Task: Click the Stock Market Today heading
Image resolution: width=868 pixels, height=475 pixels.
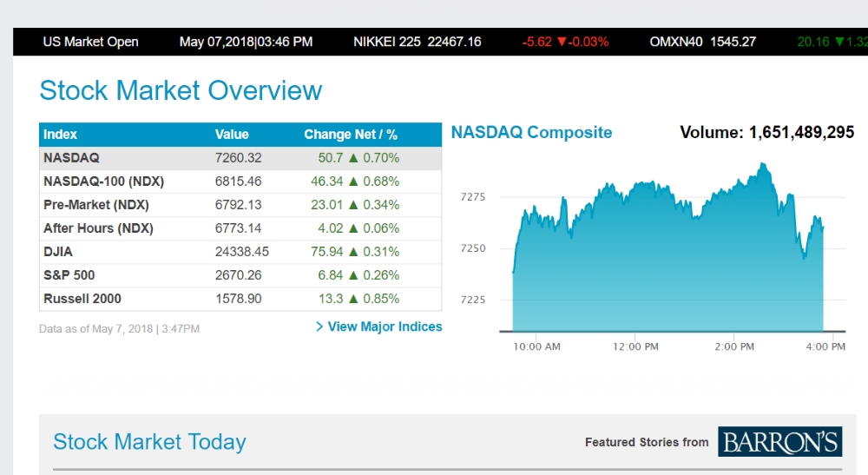Action: (149, 442)
